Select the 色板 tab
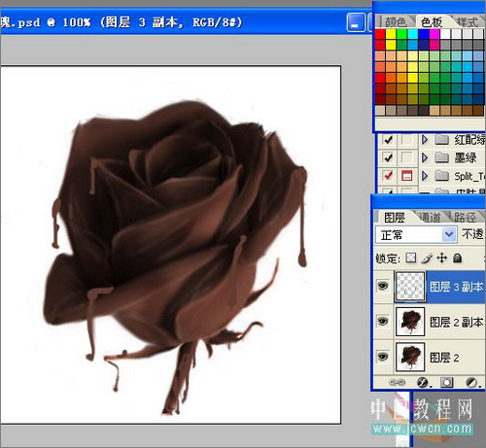The height and width of the screenshot is (448, 486). point(432,22)
